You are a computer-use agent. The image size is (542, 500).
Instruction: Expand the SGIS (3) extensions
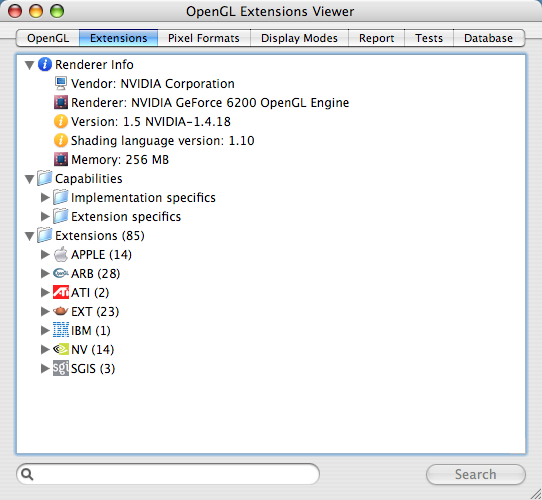45,369
